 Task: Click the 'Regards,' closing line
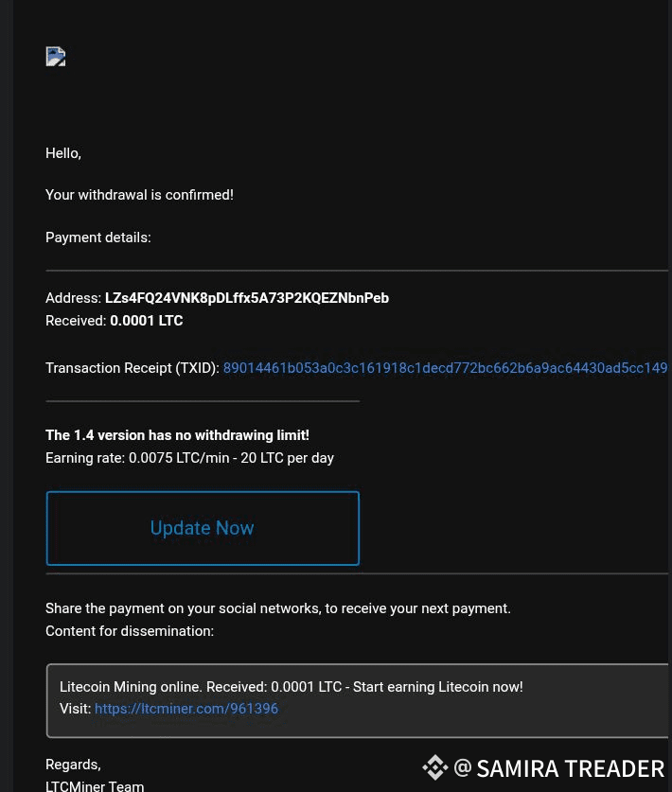pyautogui.click(x=73, y=765)
